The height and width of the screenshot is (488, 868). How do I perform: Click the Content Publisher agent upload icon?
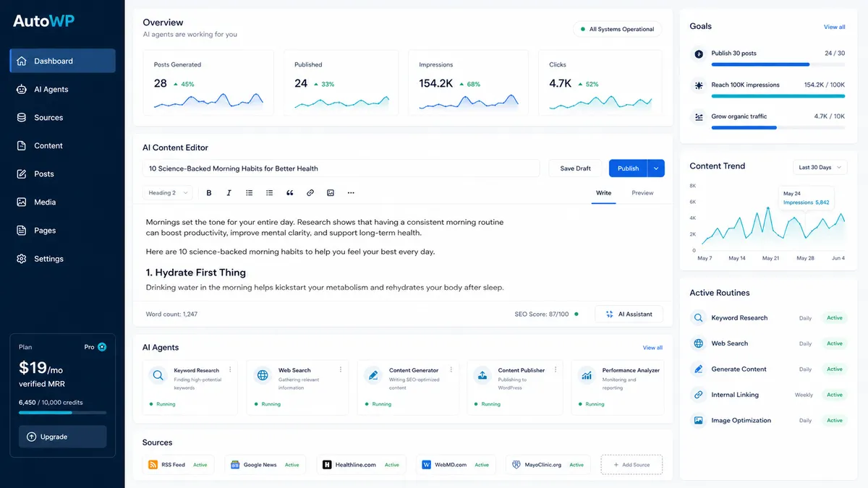pyautogui.click(x=482, y=375)
